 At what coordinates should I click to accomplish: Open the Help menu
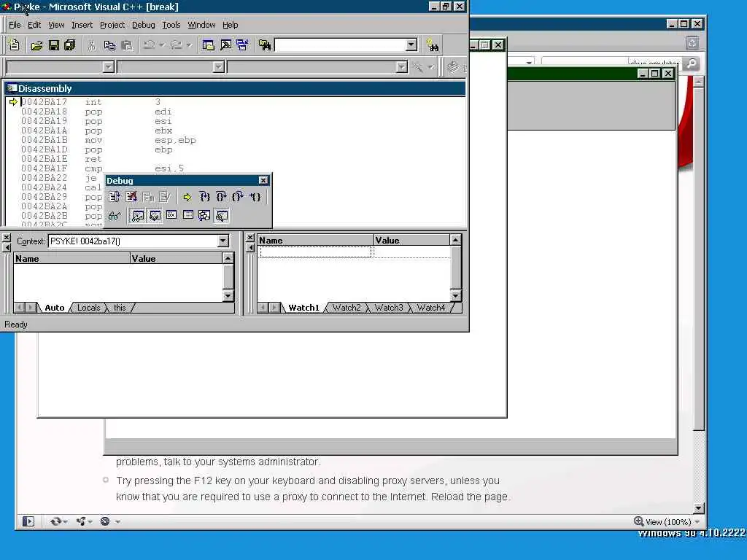pos(230,25)
